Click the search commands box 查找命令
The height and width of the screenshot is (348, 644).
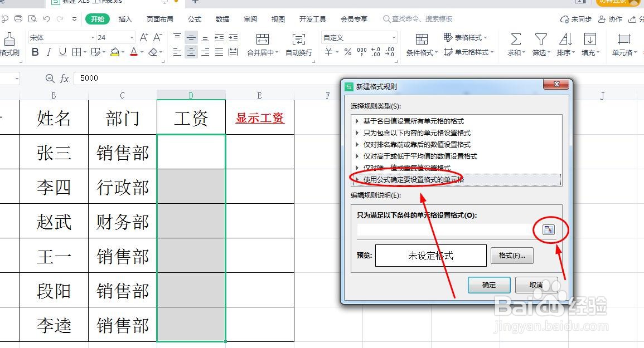tap(418, 19)
